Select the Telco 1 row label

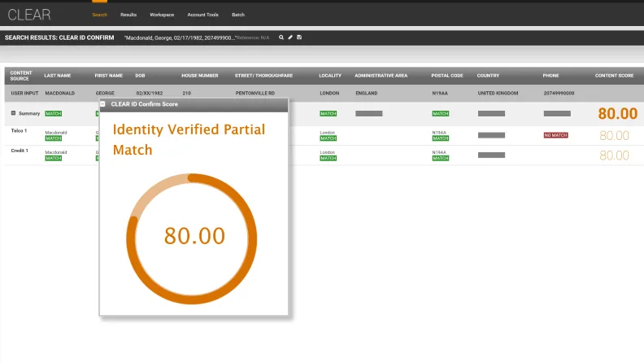19,131
